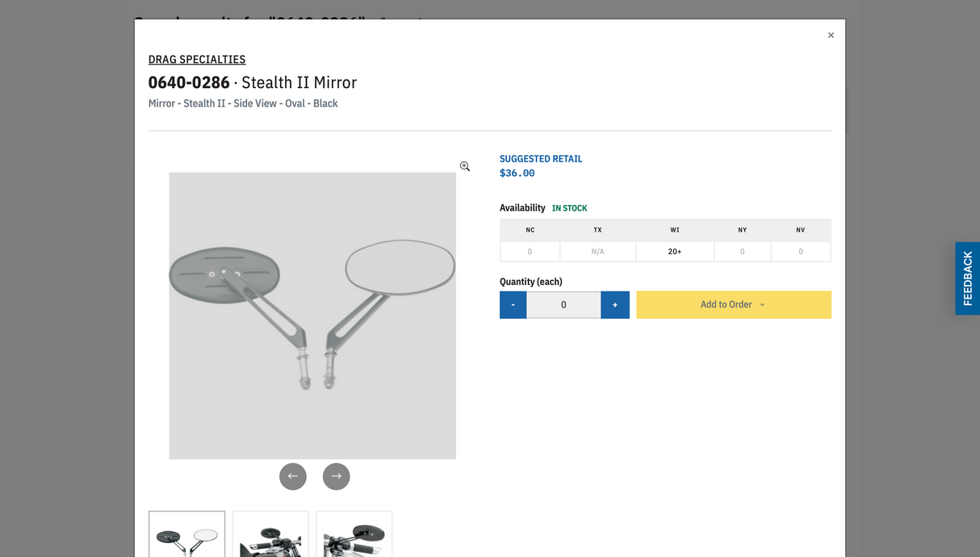Click the magnifier zoom icon above image

coord(465,166)
